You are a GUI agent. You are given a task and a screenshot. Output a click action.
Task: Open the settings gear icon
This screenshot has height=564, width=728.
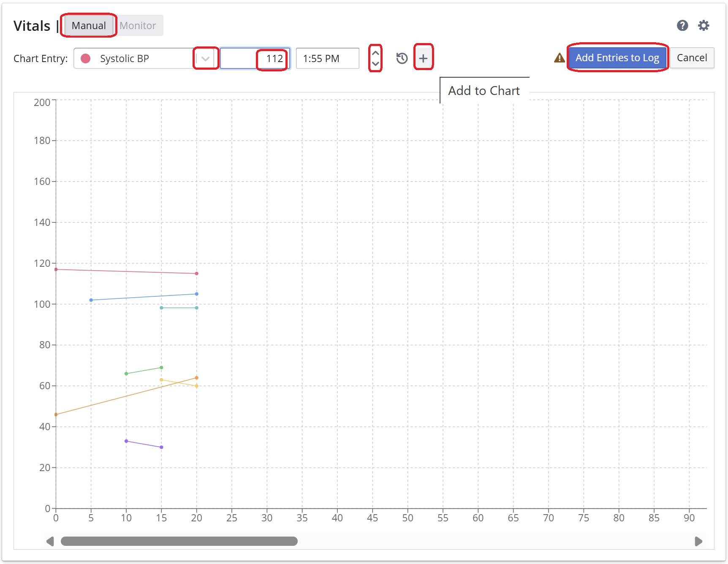coord(703,26)
